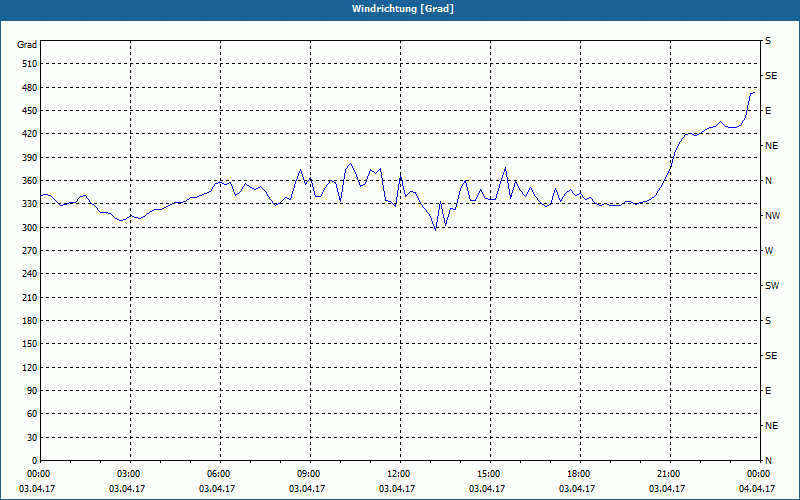
Task: Click the 00:00 label at the axis start
Action: (38, 474)
